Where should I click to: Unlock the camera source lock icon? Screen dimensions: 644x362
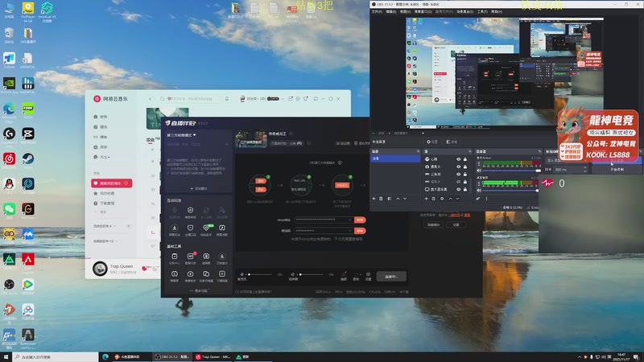click(x=465, y=167)
